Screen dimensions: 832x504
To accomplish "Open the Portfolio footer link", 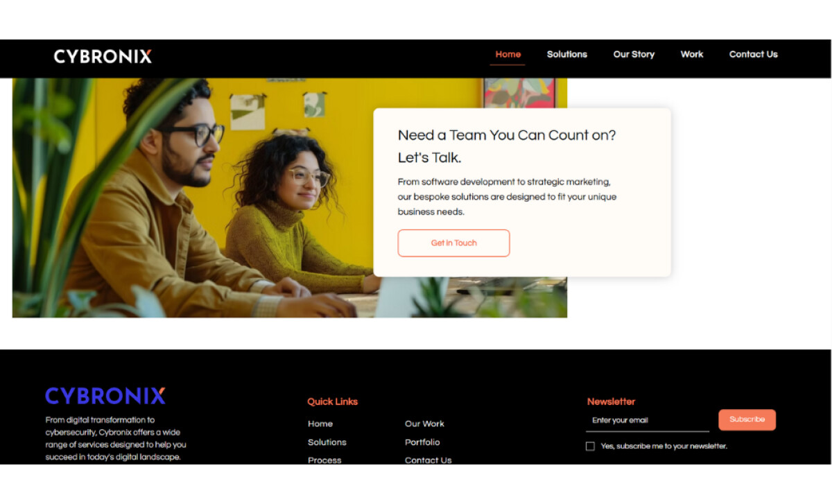I will tap(422, 442).
